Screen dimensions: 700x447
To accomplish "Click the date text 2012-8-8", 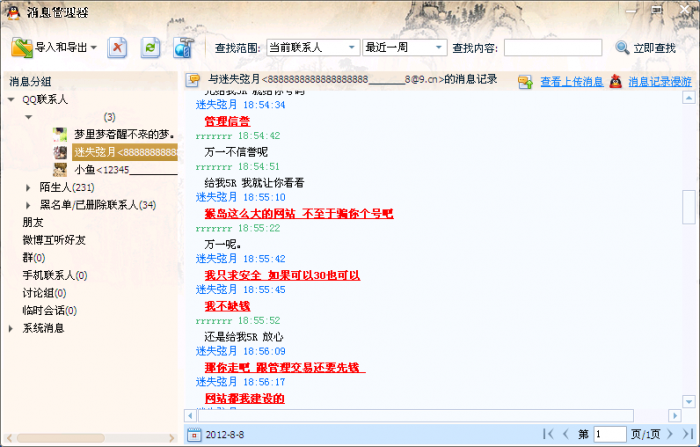I will (x=225, y=434).
